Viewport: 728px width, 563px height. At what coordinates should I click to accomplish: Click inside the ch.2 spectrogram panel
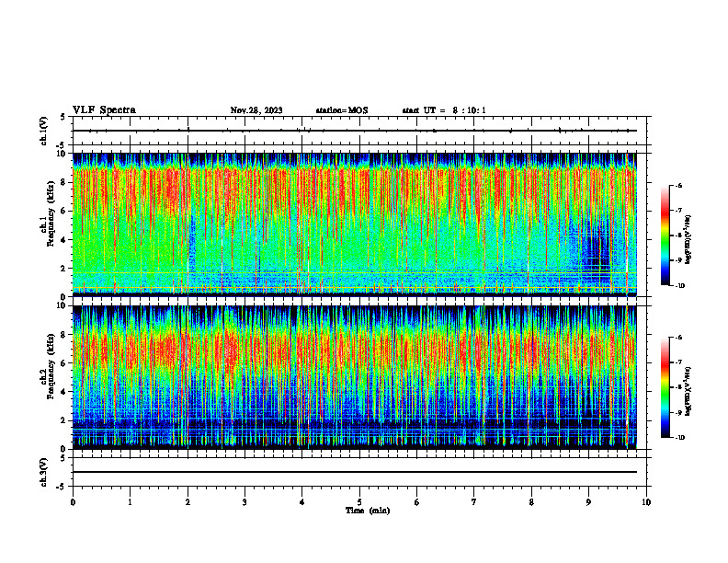click(355, 377)
